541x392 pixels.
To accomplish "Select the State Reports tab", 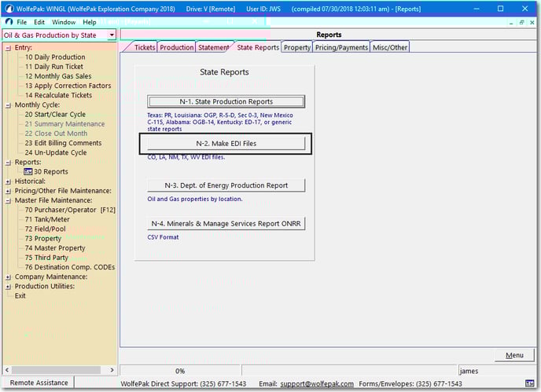I will tap(258, 47).
